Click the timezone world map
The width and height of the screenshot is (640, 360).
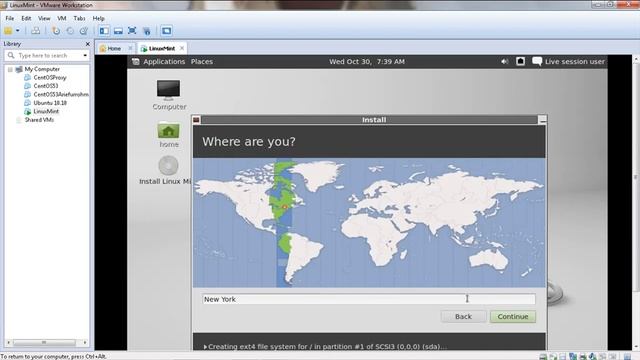pos(369,222)
